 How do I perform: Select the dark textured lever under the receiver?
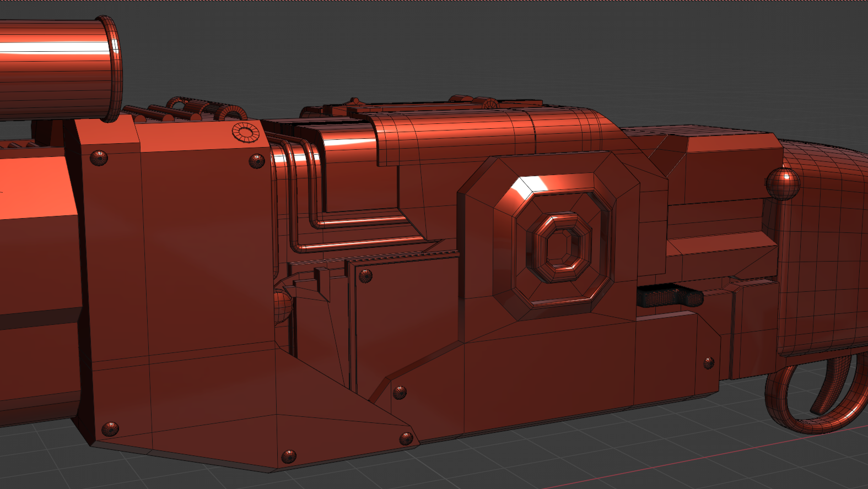[x=670, y=296]
